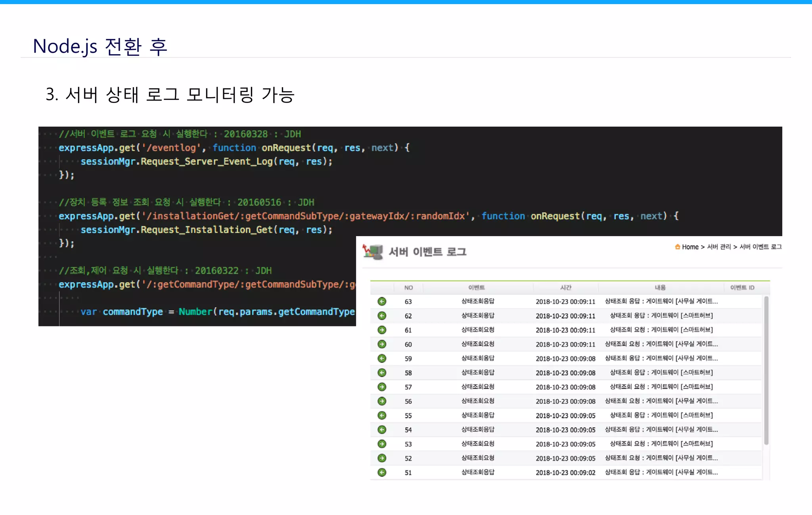
Task: Open the Home breadcrumb link
Action: 690,247
